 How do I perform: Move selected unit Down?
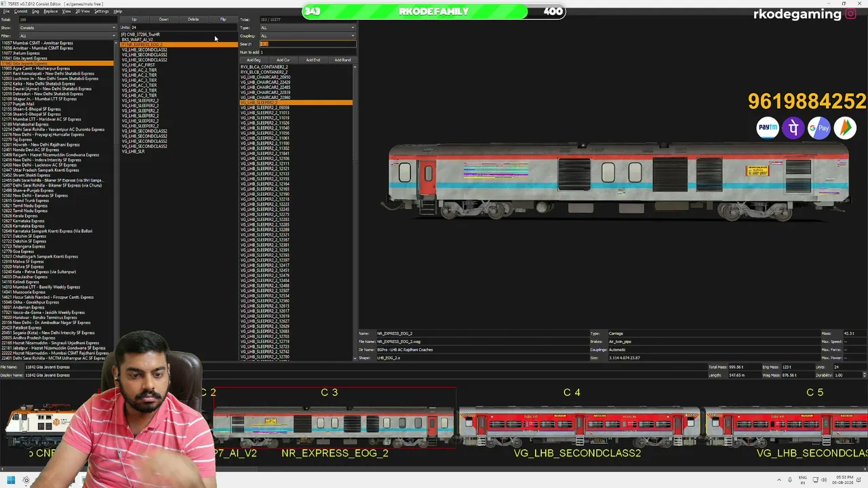[163, 20]
